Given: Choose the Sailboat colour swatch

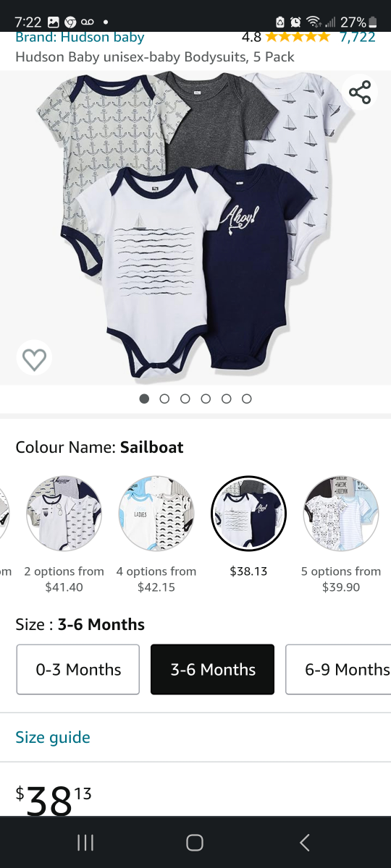Looking at the screenshot, I should (249, 514).
